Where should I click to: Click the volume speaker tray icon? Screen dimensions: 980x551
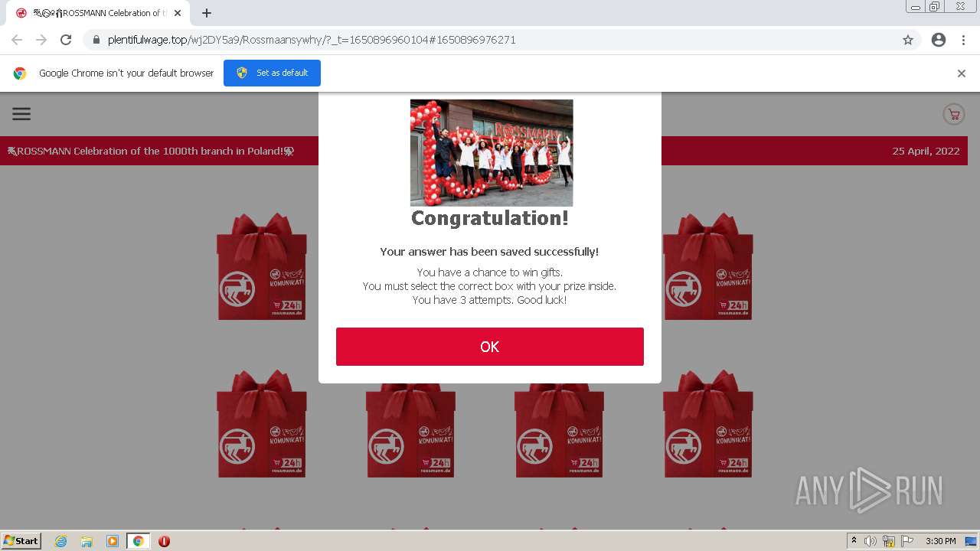point(871,541)
